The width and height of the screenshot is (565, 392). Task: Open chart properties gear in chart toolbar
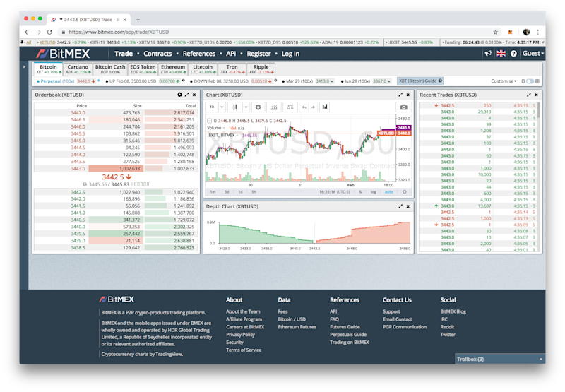(x=258, y=107)
